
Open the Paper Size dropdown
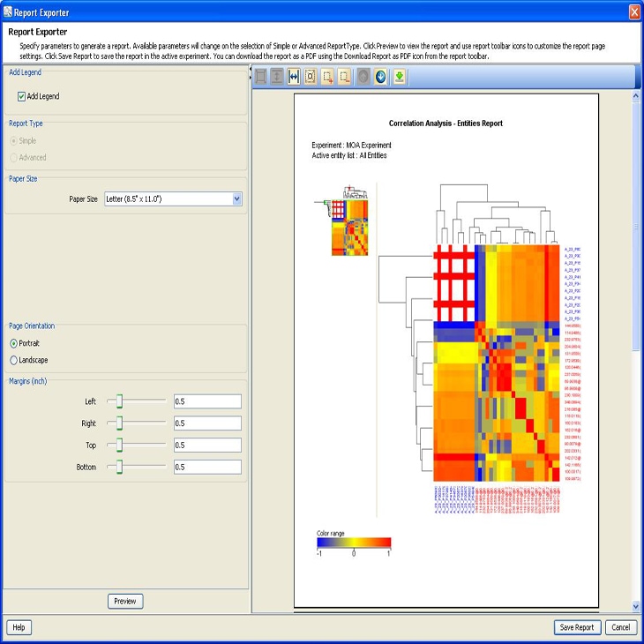click(236, 199)
